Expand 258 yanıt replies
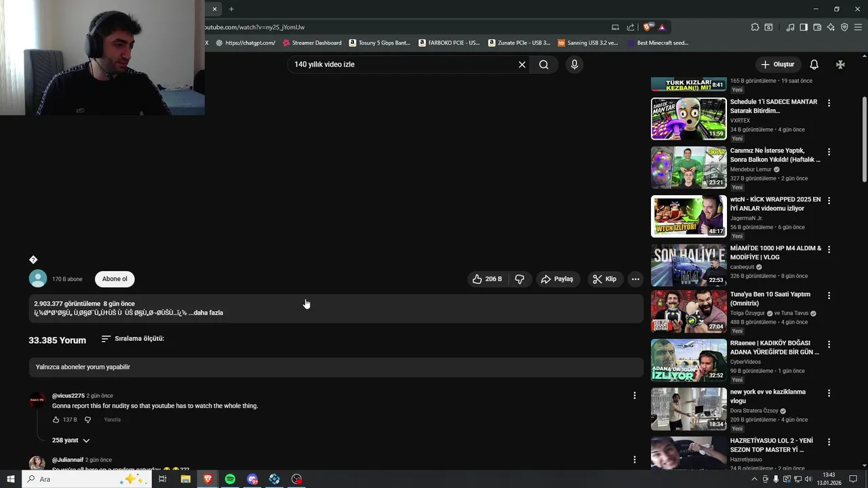868x488 pixels. (x=71, y=441)
